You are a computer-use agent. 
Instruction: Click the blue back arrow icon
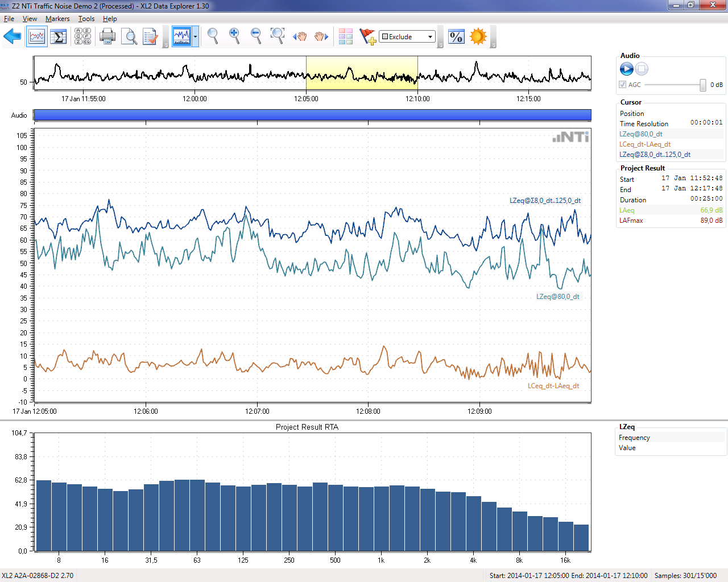click(12, 37)
